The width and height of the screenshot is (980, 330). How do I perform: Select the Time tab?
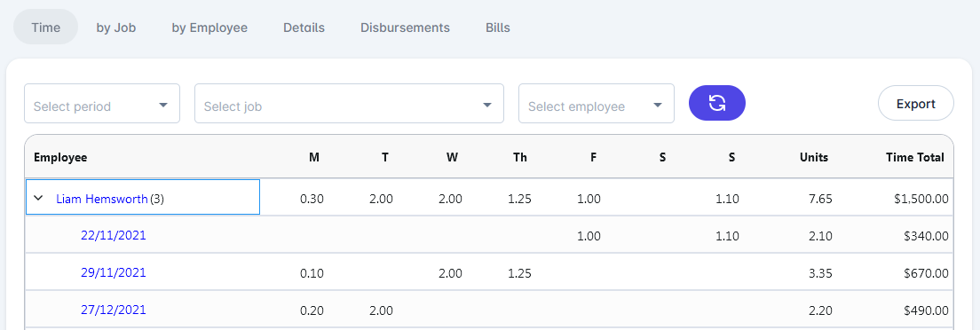pyautogui.click(x=45, y=27)
